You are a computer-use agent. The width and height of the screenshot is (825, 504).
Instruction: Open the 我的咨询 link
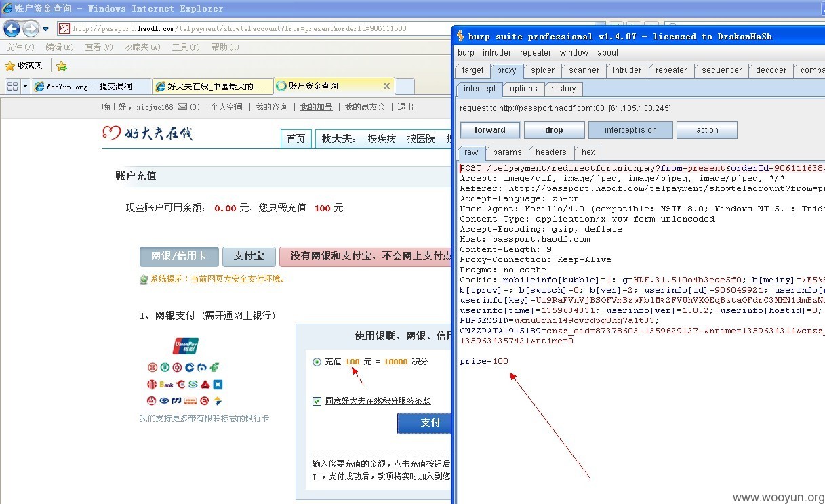(x=272, y=107)
